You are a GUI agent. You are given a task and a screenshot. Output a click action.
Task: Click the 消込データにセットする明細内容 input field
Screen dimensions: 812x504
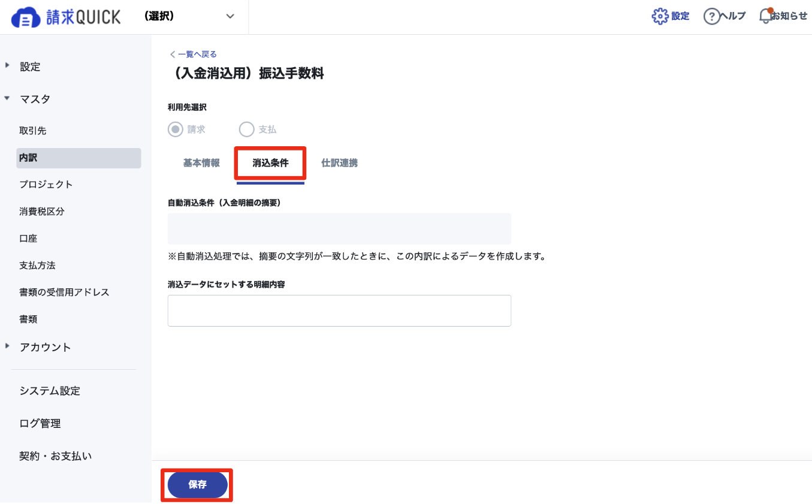point(339,310)
